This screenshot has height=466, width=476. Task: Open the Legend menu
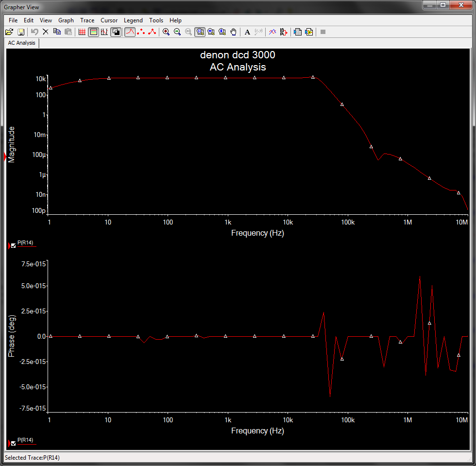(133, 20)
